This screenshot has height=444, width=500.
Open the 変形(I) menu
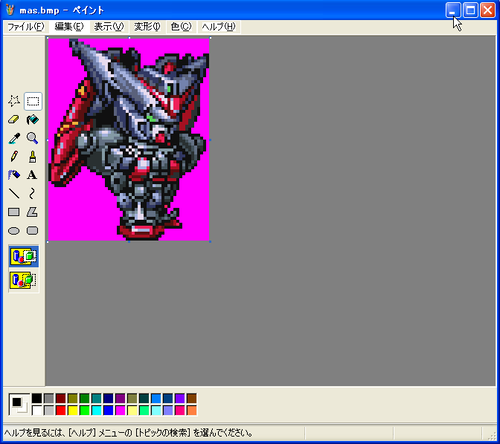(147, 27)
